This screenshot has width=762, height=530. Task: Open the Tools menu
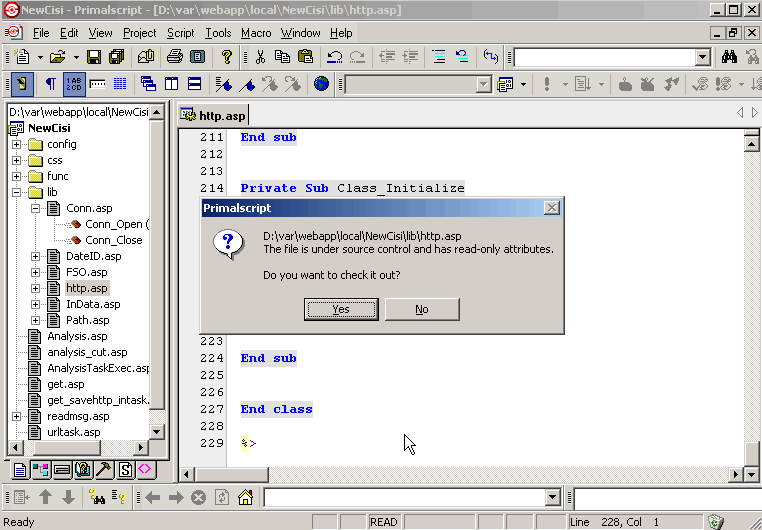click(218, 33)
